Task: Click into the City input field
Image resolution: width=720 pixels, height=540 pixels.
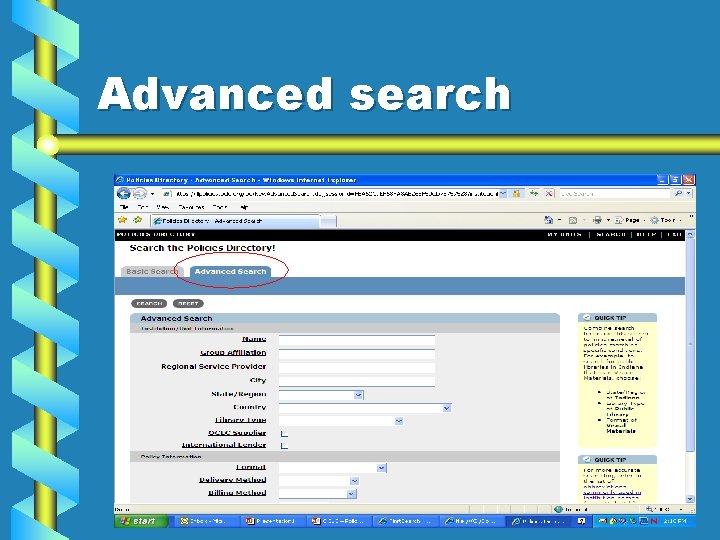Action: (x=357, y=382)
